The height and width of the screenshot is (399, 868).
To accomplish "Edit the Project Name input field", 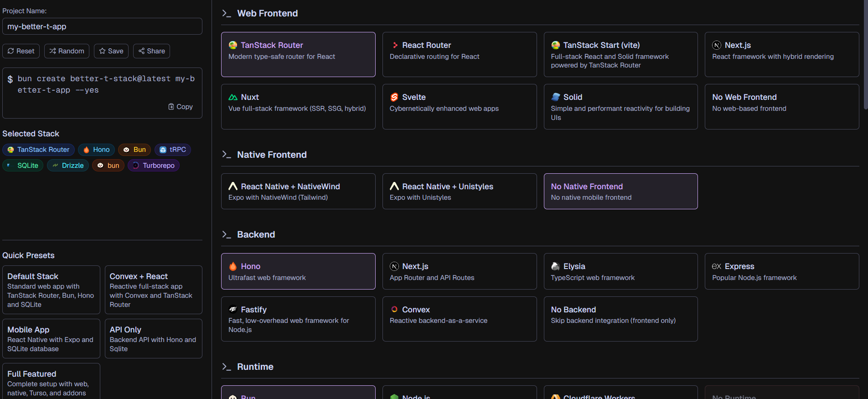I will click(x=102, y=26).
